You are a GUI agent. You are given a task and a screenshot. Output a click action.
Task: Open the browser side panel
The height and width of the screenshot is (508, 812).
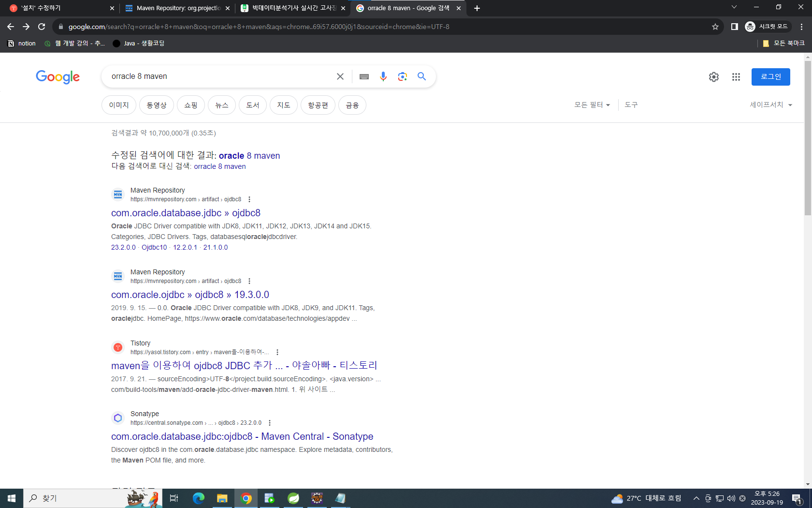point(734,27)
